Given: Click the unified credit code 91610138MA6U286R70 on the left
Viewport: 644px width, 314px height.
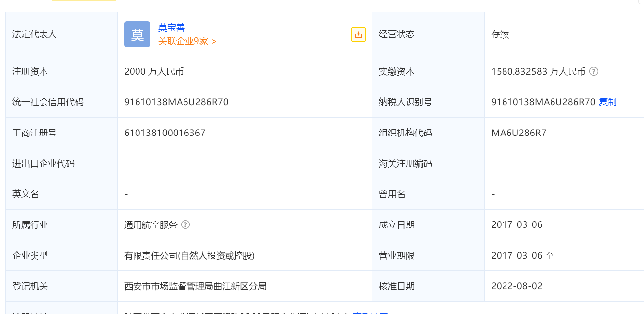Looking at the screenshot, I should (x=176, y=102).
